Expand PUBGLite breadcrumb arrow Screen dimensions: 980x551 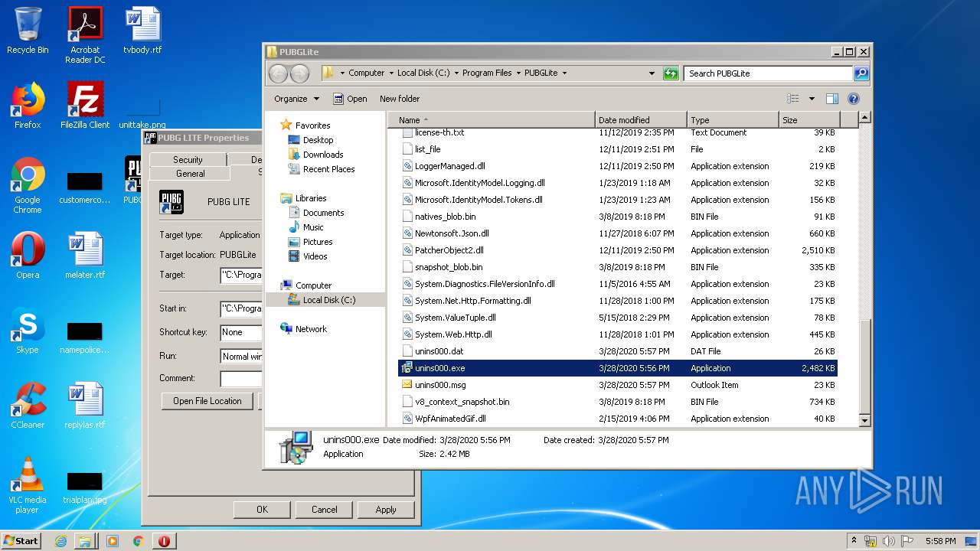[x=564, y=73]
